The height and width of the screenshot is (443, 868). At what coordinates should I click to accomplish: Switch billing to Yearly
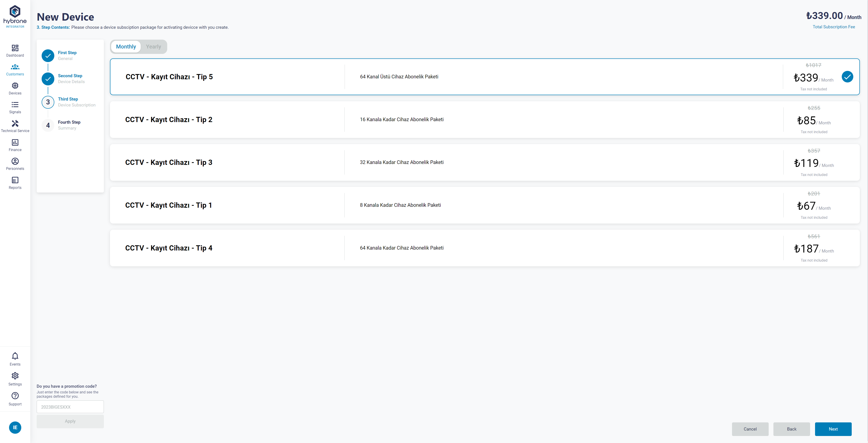tap(153, 47)
